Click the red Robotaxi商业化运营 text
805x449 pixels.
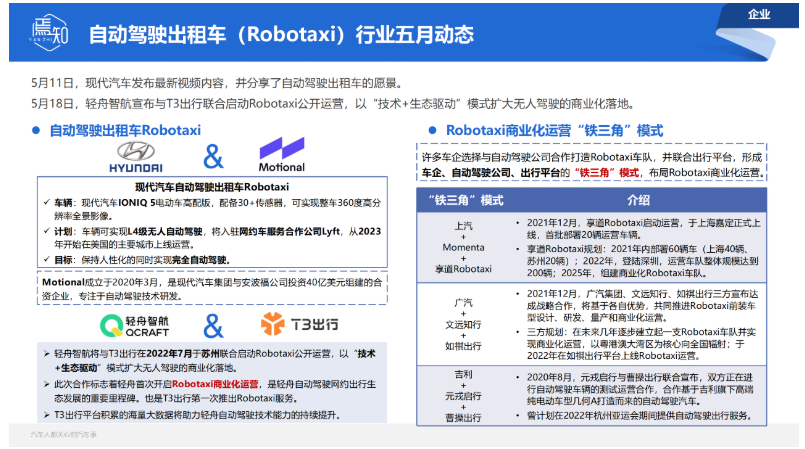[215, 384]
